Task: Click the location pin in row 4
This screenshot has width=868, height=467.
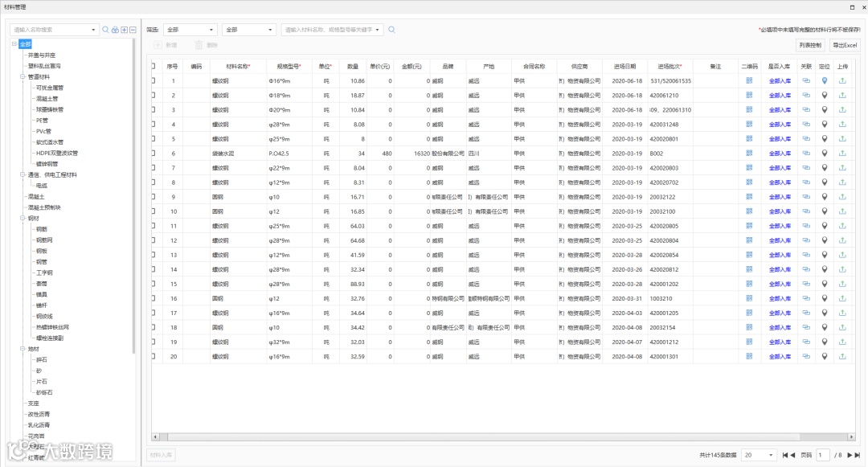Action: pos(825,125)
